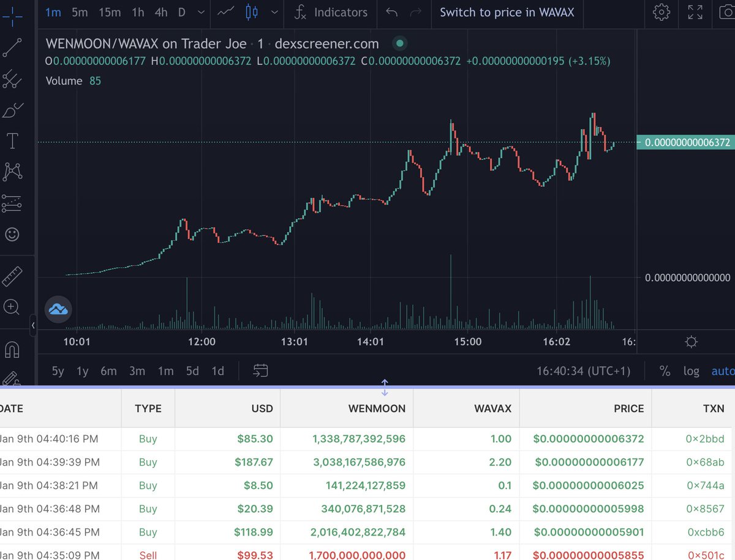735x560 pixels.
Task: Choose the 5m timeframe
Action: (x=79, y=12)
